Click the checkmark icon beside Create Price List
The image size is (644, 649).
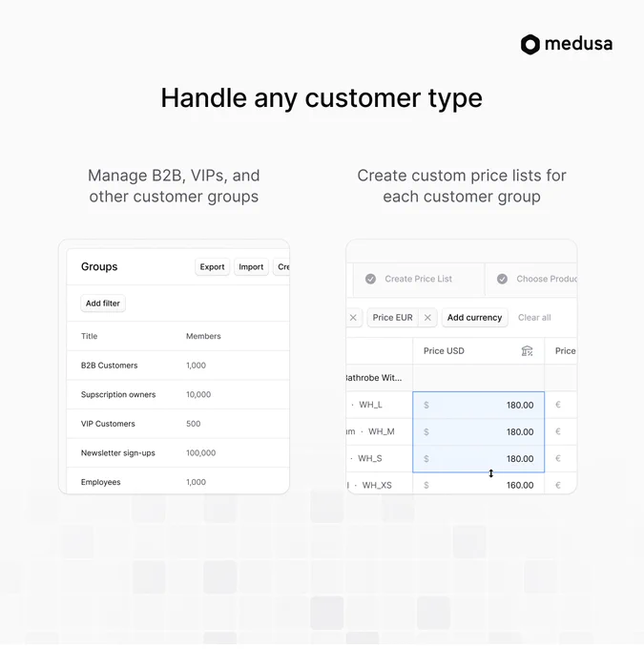point(370,279)
